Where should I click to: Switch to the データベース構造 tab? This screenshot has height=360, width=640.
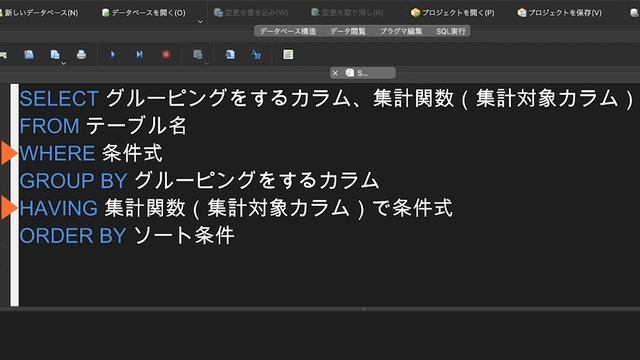pos(288,31)
